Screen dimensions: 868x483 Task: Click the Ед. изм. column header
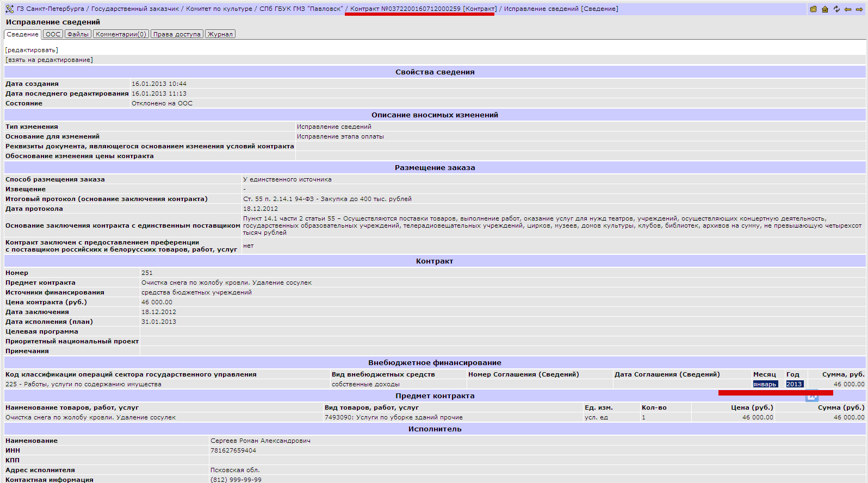(599, 407)
